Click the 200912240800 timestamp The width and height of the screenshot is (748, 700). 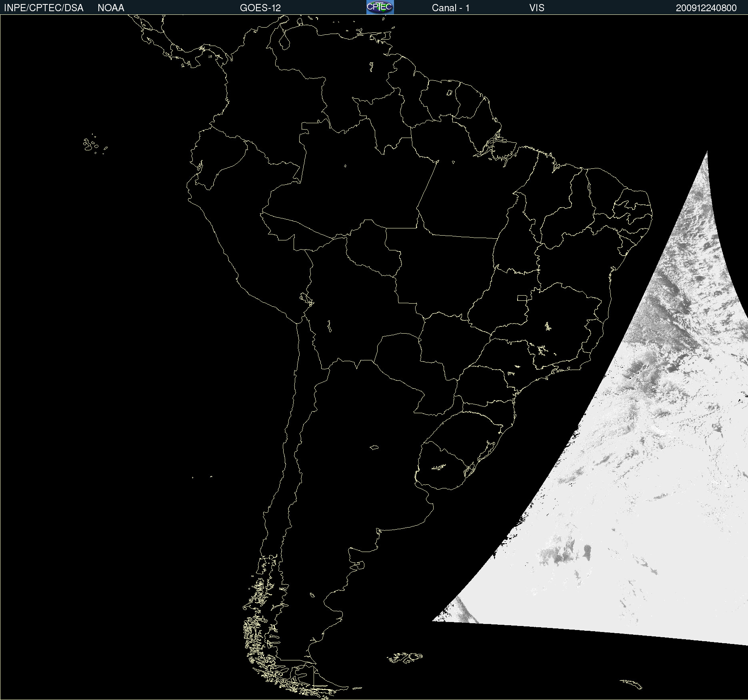click(x=706, y=8)
